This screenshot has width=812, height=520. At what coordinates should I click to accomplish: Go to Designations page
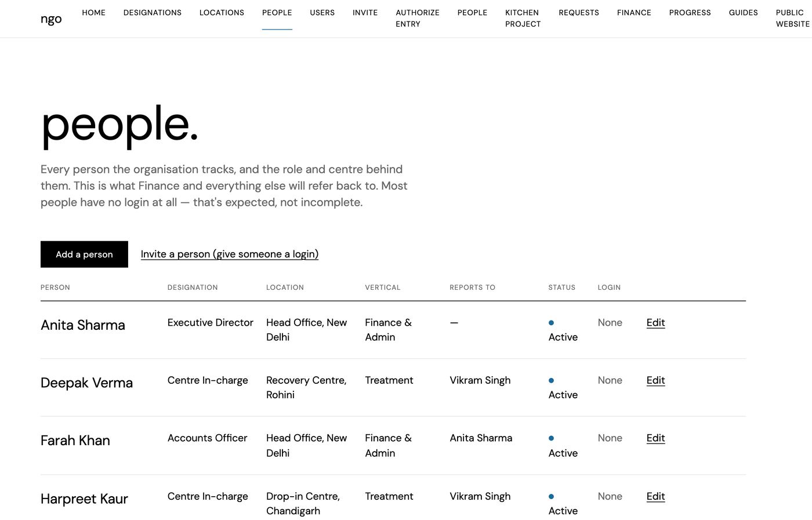(x=153, y=13)
